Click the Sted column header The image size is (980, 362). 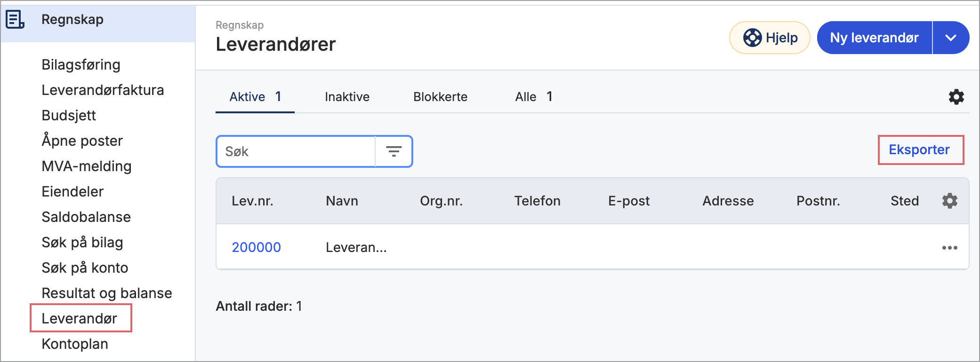905,201
